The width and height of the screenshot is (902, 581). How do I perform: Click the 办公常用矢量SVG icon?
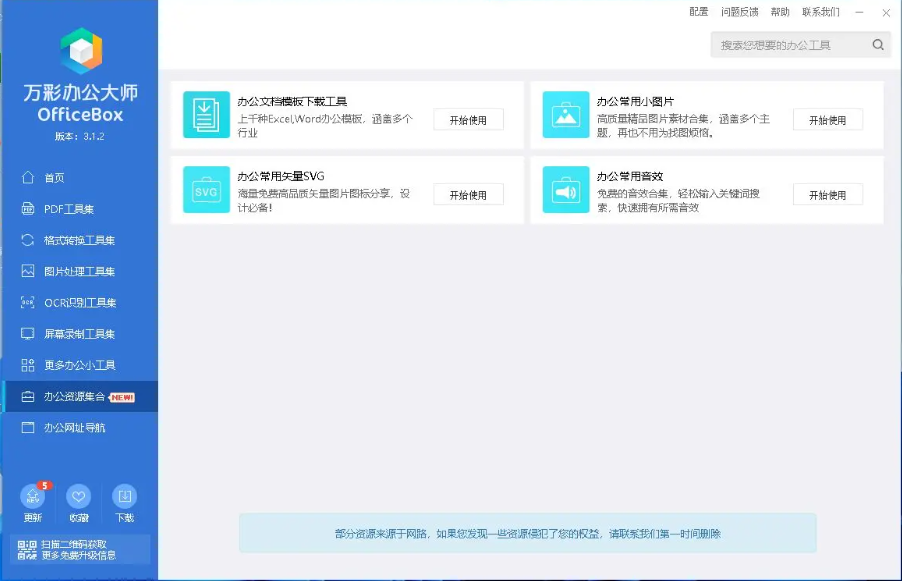click(206, 190)
